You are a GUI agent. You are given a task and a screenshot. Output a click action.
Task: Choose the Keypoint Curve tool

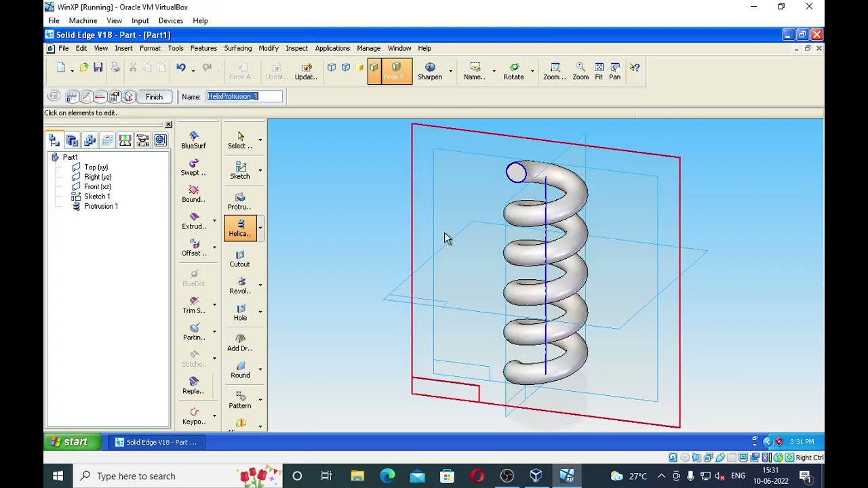tap(193, 416)
